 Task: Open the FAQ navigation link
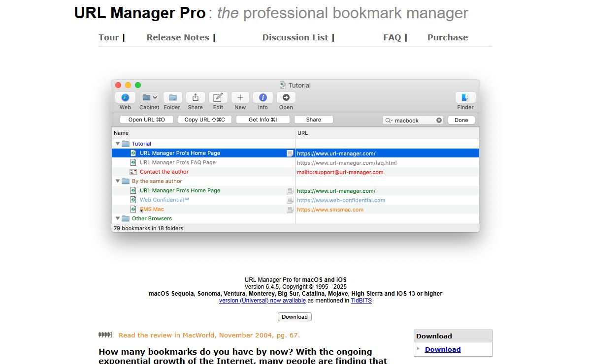coord(392,37)
